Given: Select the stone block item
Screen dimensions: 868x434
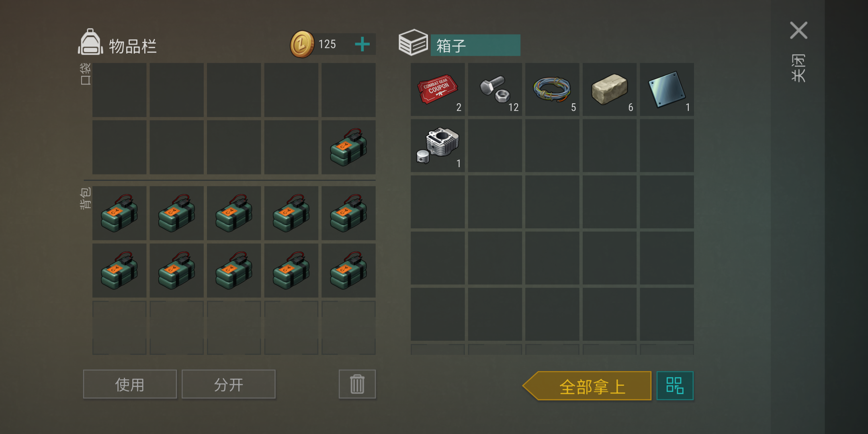Looking at the screenshot, I should (610, 90).
